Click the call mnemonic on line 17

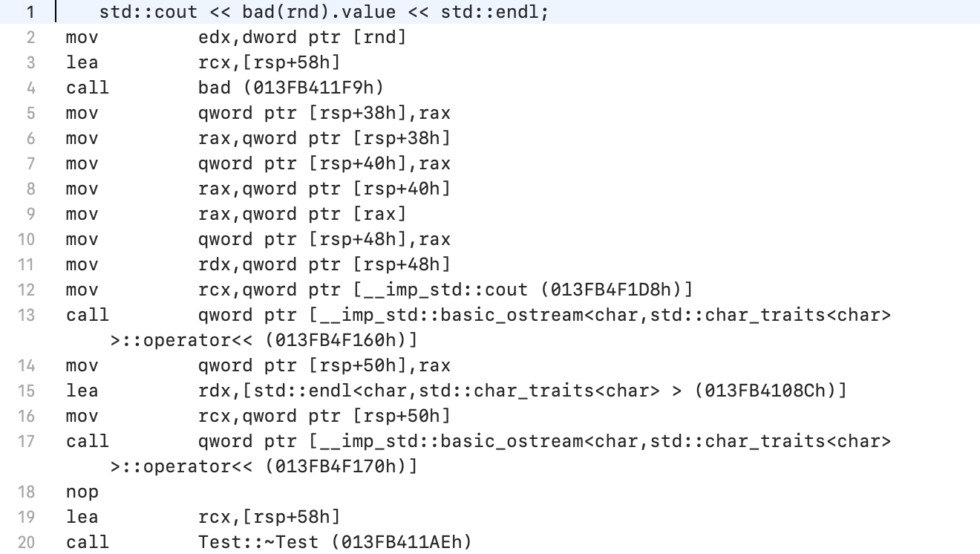(x=87, y=441)
